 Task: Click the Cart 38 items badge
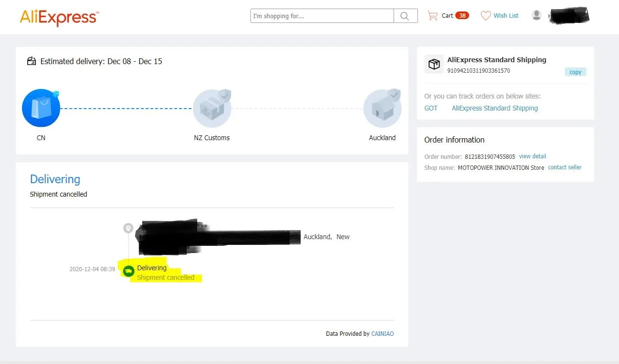(462, 16)
